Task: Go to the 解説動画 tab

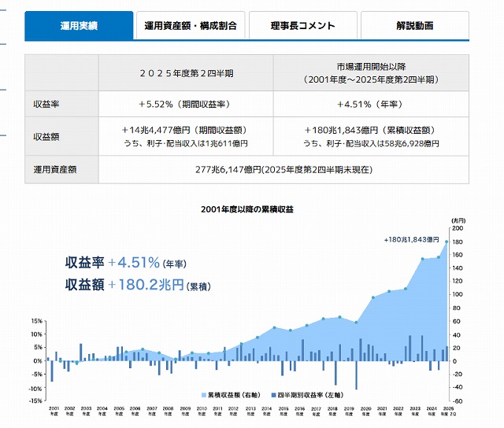Action: (415, 26)
